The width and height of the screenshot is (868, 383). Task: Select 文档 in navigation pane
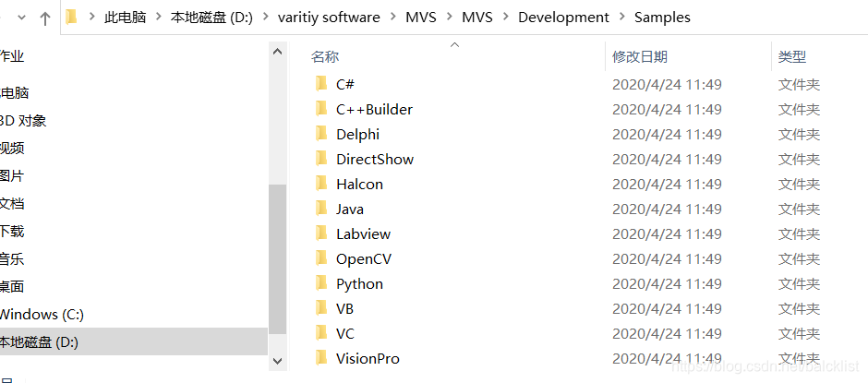(x=12, y=204)
